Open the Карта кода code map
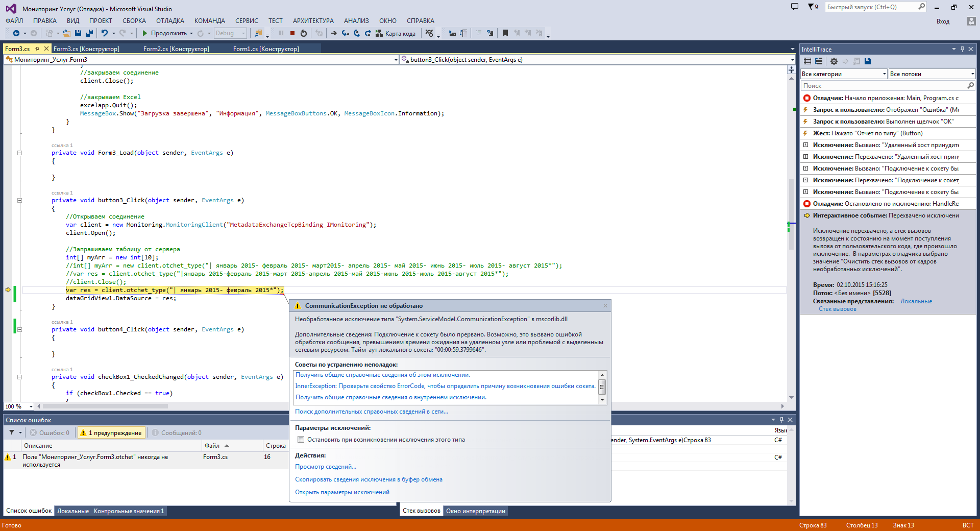 click(396, 33)
